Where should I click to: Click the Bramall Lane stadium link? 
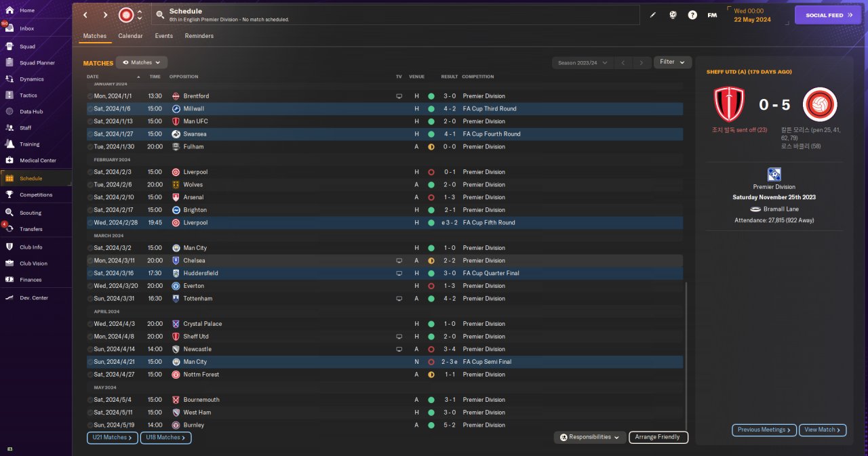(x=781, y=209)
